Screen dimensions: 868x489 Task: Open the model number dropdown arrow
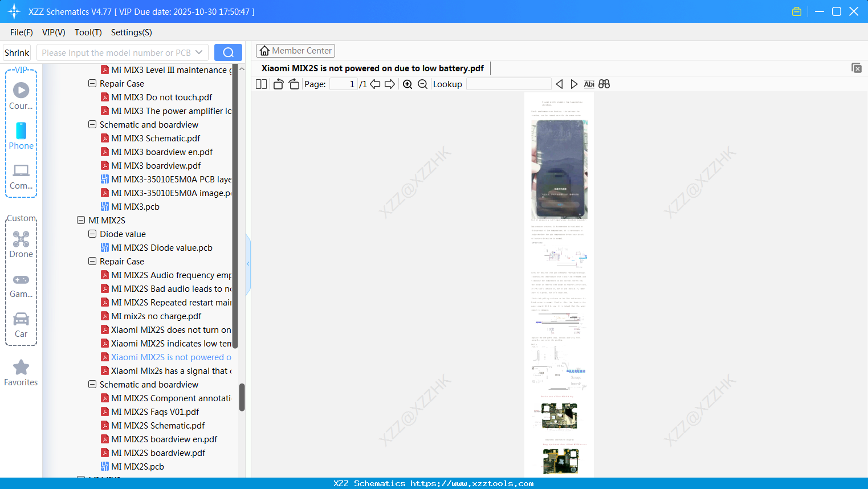pyautogui.click(x=199, y=52)
